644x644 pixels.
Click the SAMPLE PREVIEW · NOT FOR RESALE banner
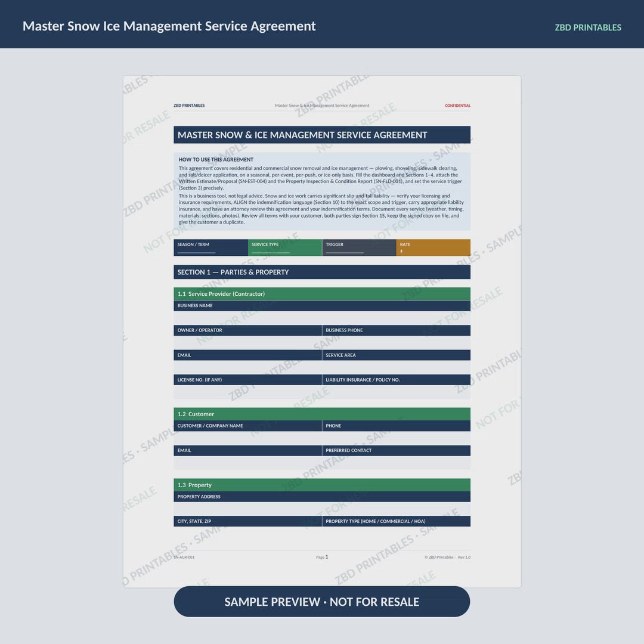321,601
